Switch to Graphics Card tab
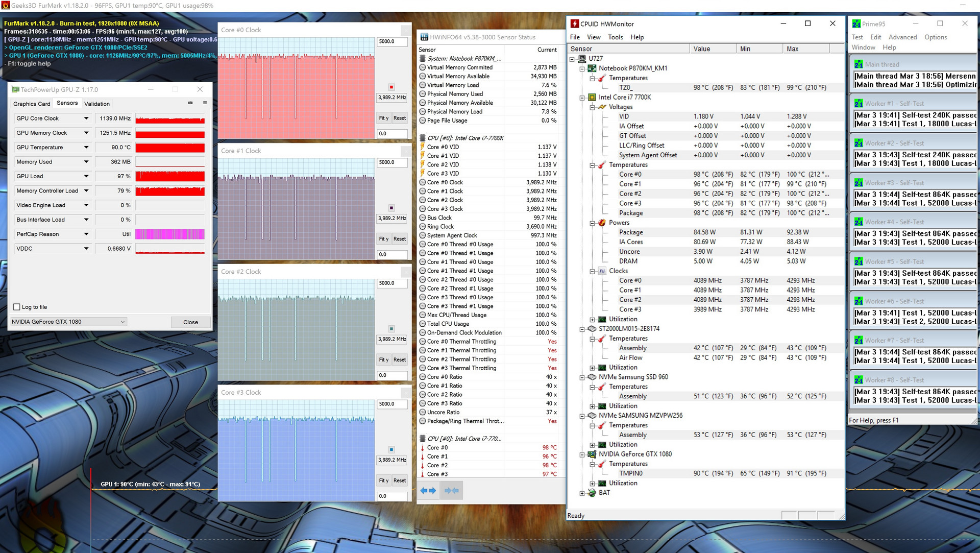The height and width of the screenshot is (553, 980). (32, 104)
